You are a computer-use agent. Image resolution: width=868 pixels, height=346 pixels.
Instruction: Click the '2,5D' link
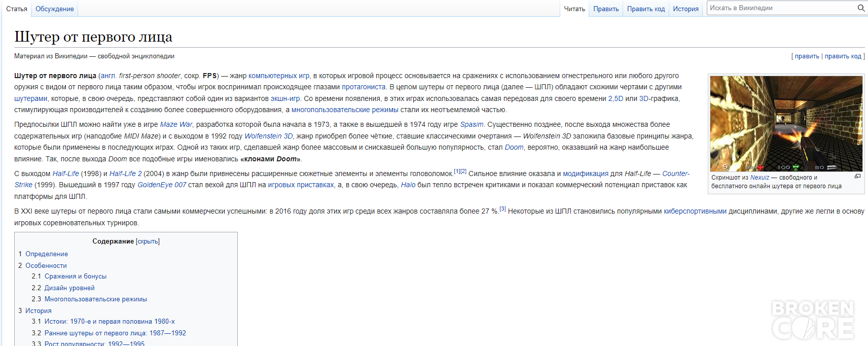pyautogui.click(x=616, y=98)
